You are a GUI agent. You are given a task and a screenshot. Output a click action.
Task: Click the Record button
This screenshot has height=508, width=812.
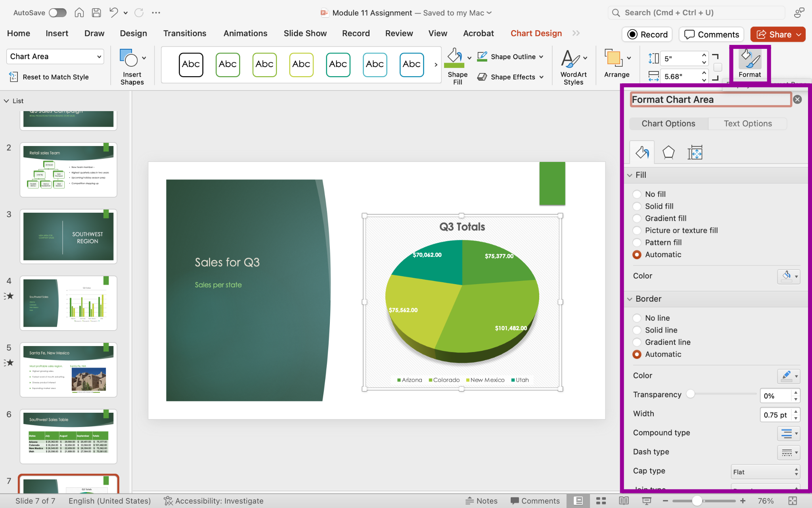[x=648, y=35]
